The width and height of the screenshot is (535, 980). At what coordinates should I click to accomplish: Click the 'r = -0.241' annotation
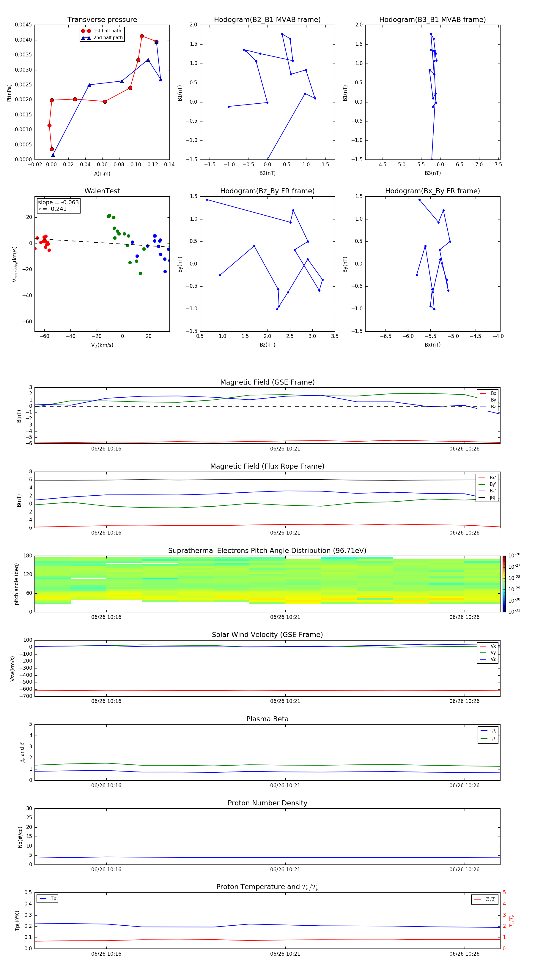click(53, 209)
